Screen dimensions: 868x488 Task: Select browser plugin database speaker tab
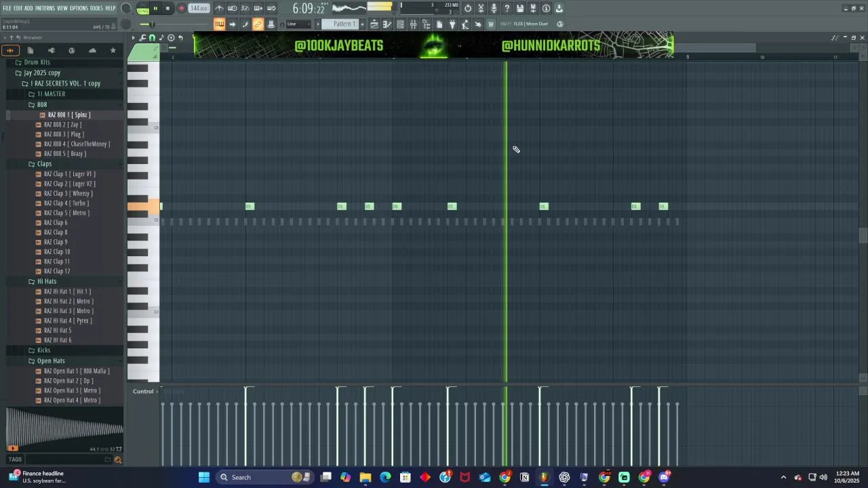tap(51, 50)
